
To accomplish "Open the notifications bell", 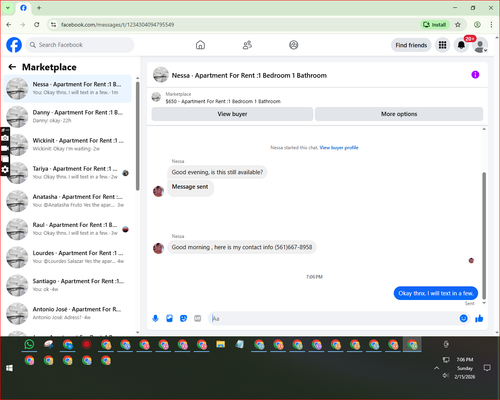I will pyautogui.click(x=461, y=45).
